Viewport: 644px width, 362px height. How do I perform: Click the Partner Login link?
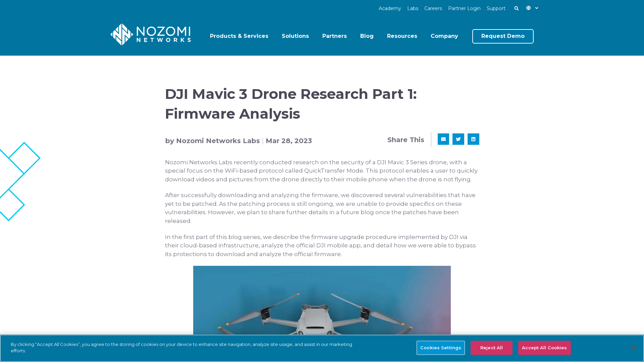464,8
